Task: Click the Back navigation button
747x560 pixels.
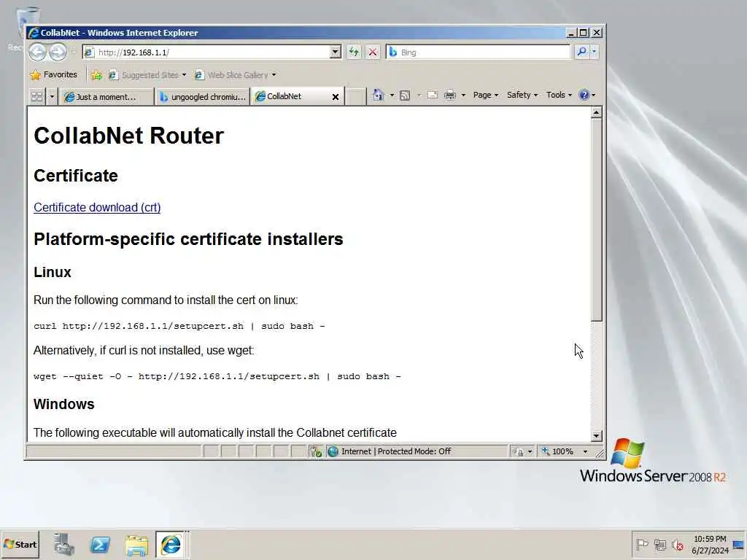Action: pyautogui.click(x=38, y=52)
